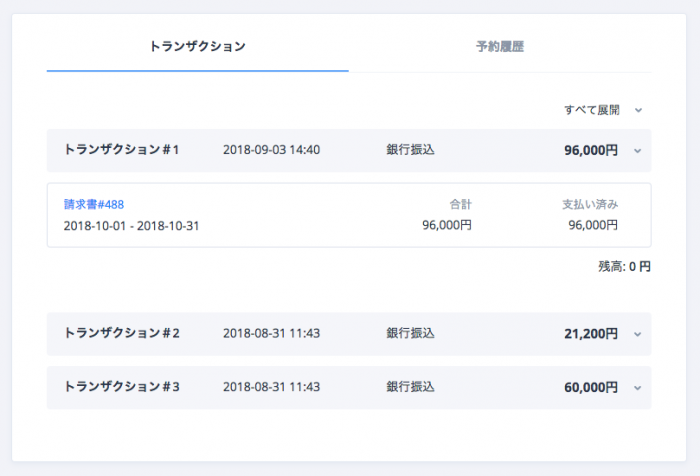
Task: Click the 支払い済み label
Action: pyautogui.click(x=590, y=205)
